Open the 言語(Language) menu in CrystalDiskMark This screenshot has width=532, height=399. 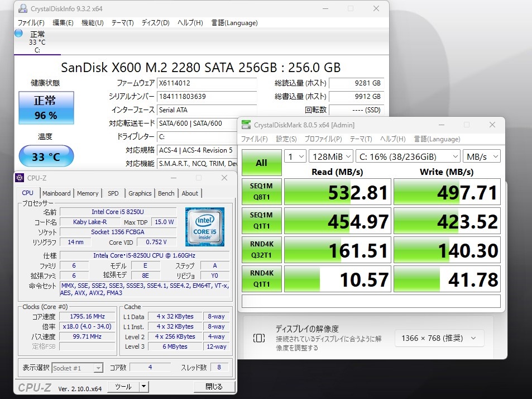[437, 139]
